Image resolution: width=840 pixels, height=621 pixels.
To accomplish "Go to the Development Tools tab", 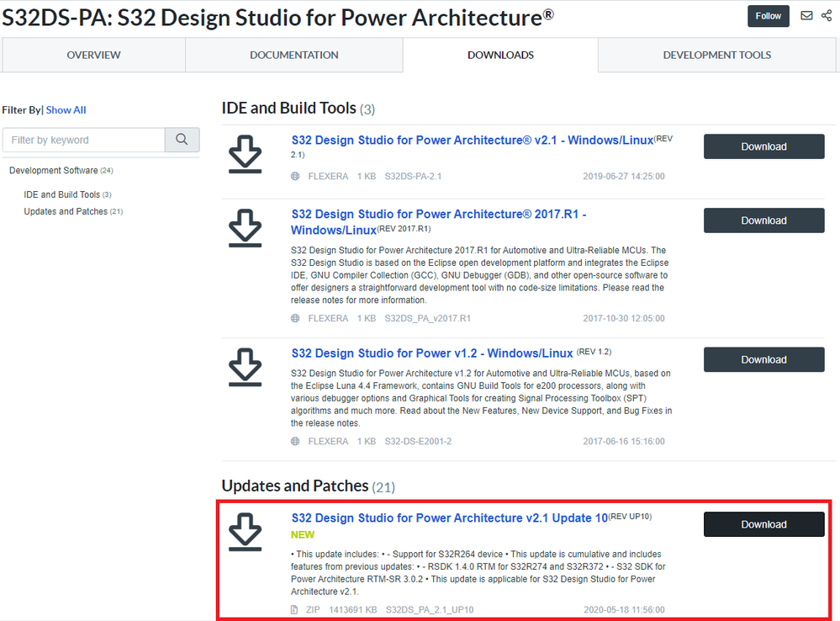I will [716, 55].
